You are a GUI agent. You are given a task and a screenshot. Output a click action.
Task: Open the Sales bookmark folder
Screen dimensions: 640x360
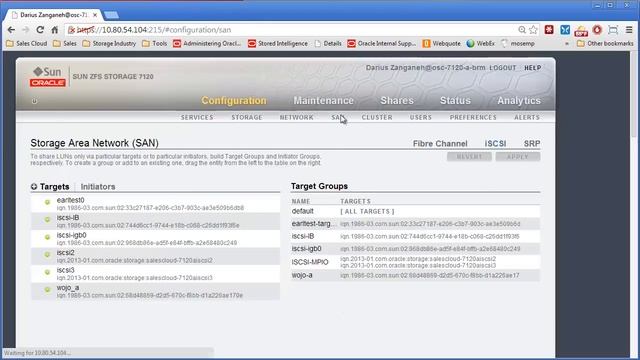[x=64, y=43]
